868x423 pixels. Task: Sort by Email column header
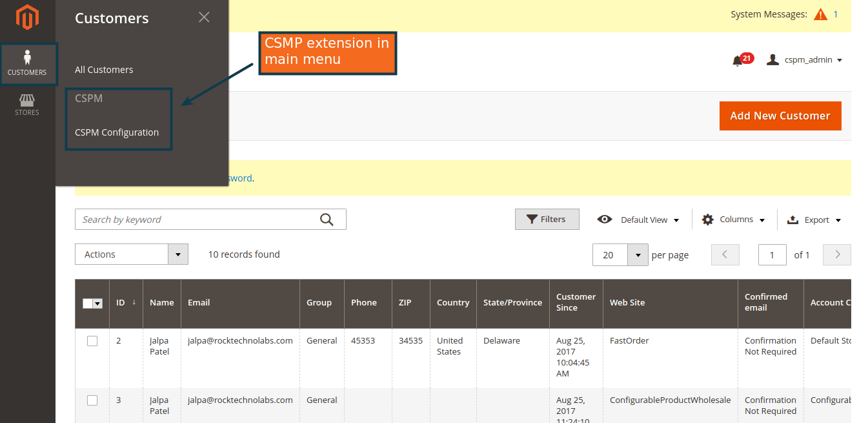point(240,302)
